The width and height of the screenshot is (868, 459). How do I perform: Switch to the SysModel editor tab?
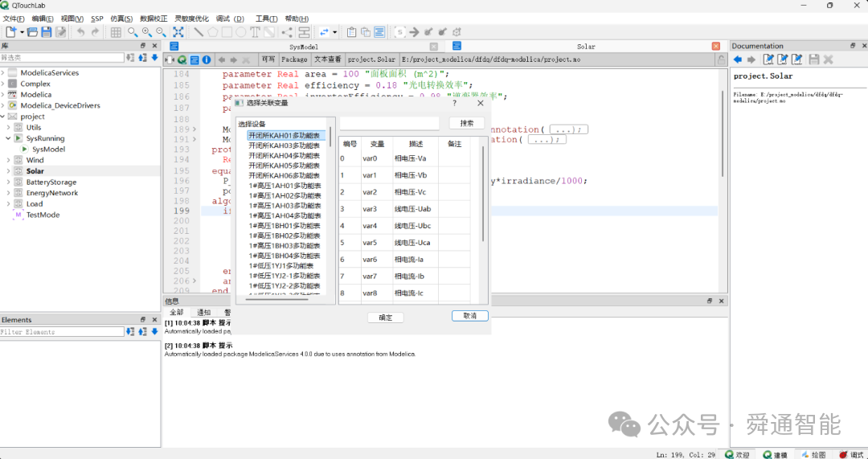(x=304, y=47)
